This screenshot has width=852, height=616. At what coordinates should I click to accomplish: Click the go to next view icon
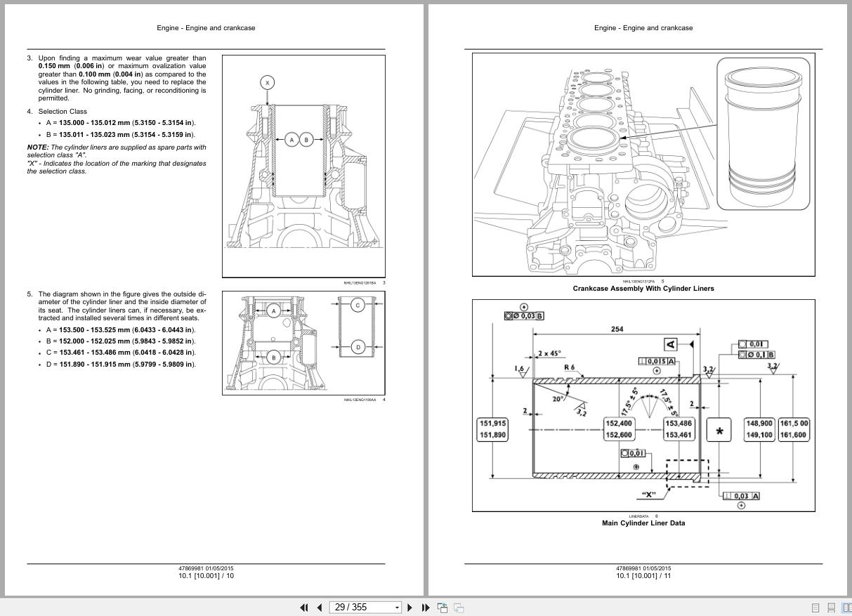pyautogui.click(x=459, y=608)
